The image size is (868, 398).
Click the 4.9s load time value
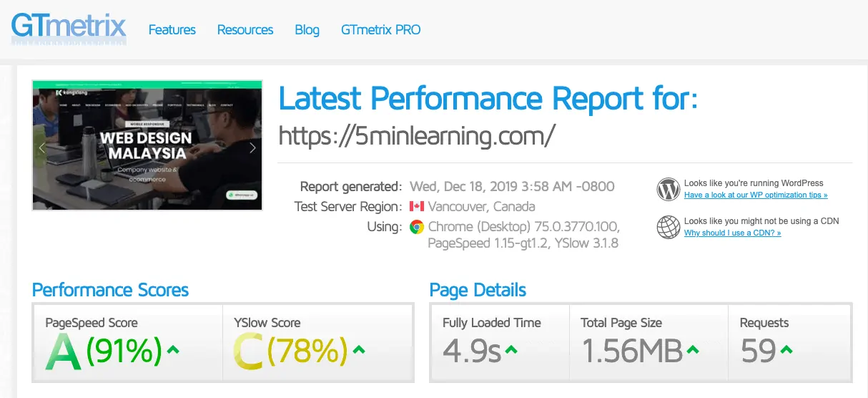point(473,351)
